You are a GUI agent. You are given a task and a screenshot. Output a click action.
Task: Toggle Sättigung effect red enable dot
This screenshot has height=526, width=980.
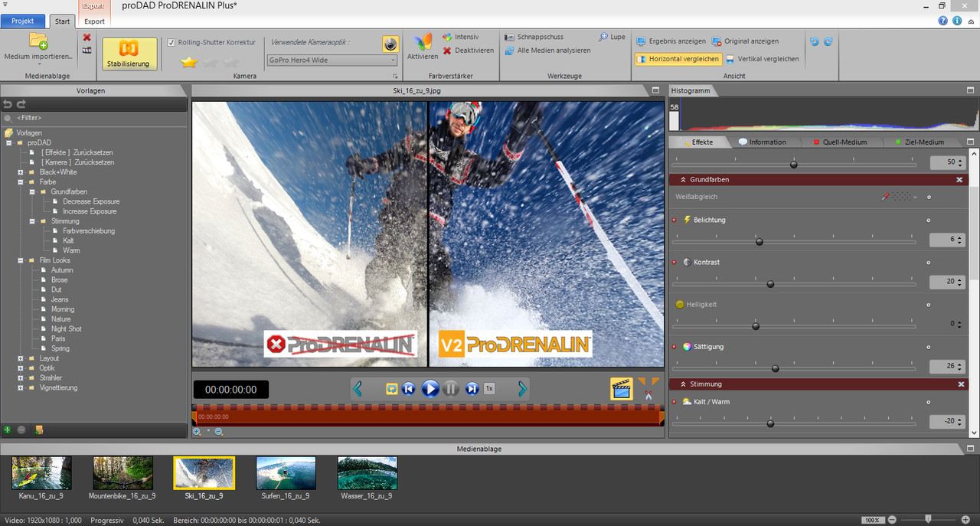tap(675, 347)
